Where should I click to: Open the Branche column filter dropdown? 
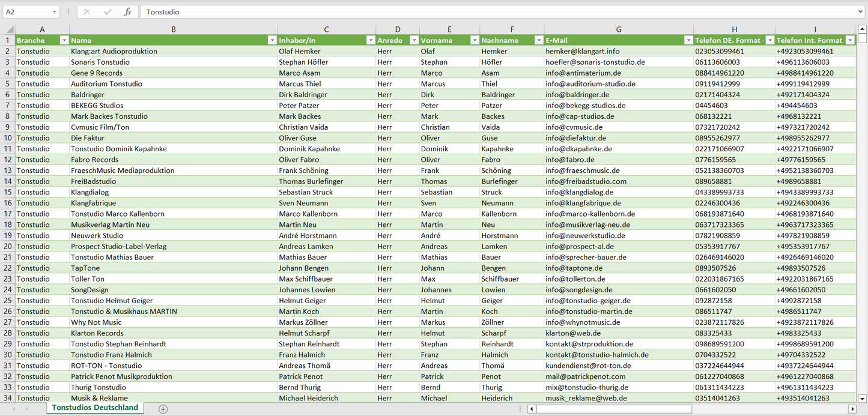tap(64, 40)
